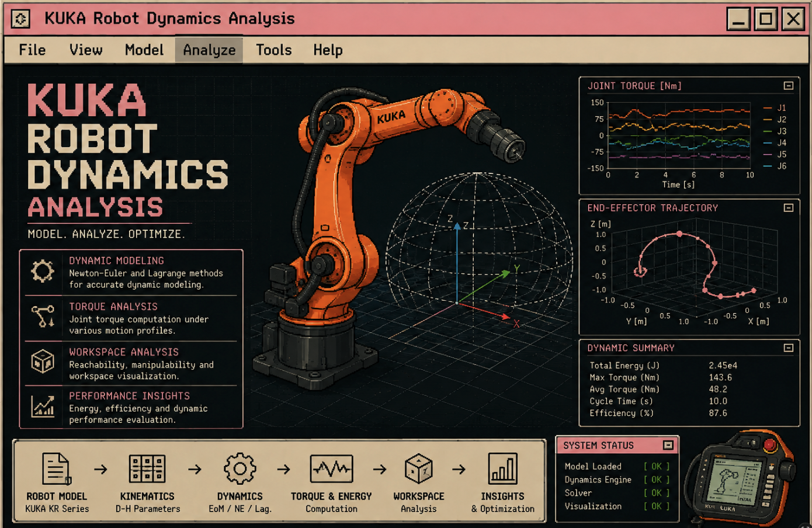Select the Insights bar chart icon
This screenshot has width=812, height=528.
point(503,468)
